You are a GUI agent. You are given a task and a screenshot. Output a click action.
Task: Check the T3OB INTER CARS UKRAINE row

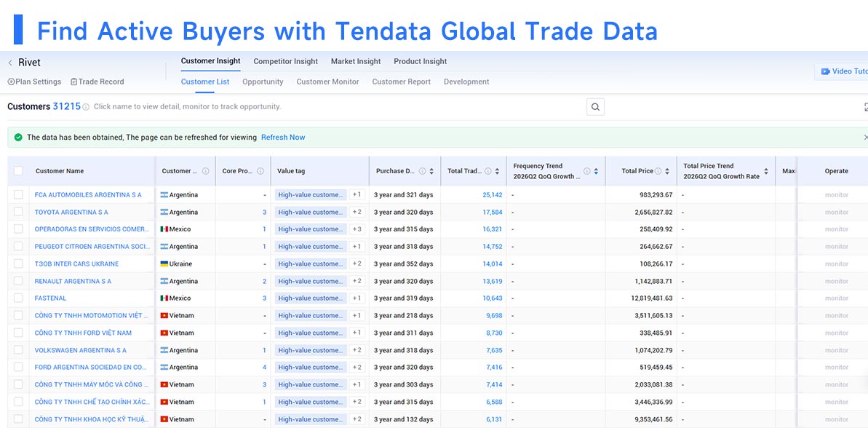(x=18, y=263)
